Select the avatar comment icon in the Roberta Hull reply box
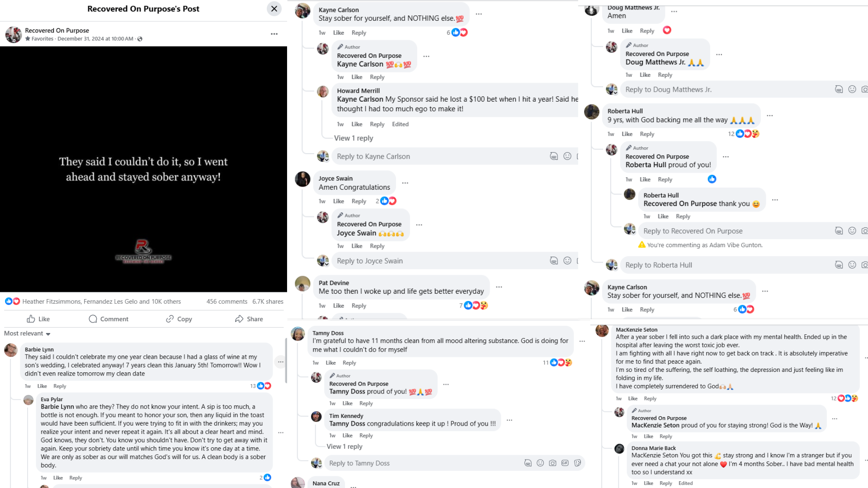 click(x=839, y=265)
